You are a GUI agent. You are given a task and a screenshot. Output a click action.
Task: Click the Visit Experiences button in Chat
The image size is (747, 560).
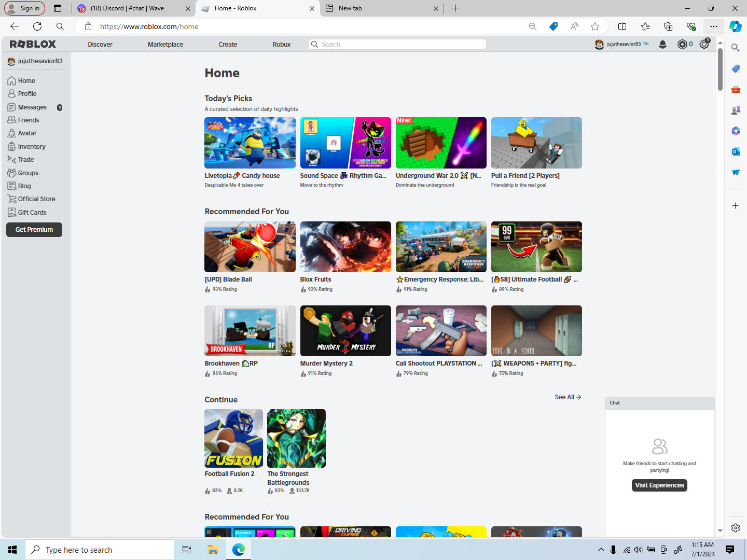pos(659,485)
